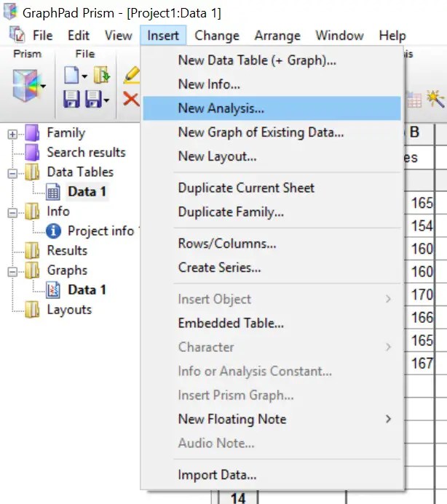Open the Change menu
447x504 pixels.
pos(217,36)
